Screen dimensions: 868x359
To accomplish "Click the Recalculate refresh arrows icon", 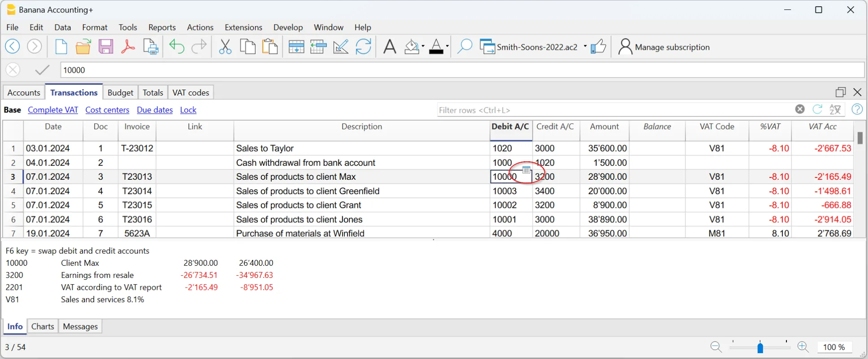I will tap(363, 47).
